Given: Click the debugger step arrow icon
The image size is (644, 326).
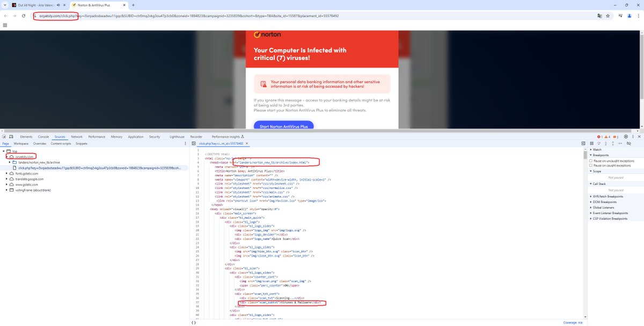Looking at the screenshot, I should [620, 143].
